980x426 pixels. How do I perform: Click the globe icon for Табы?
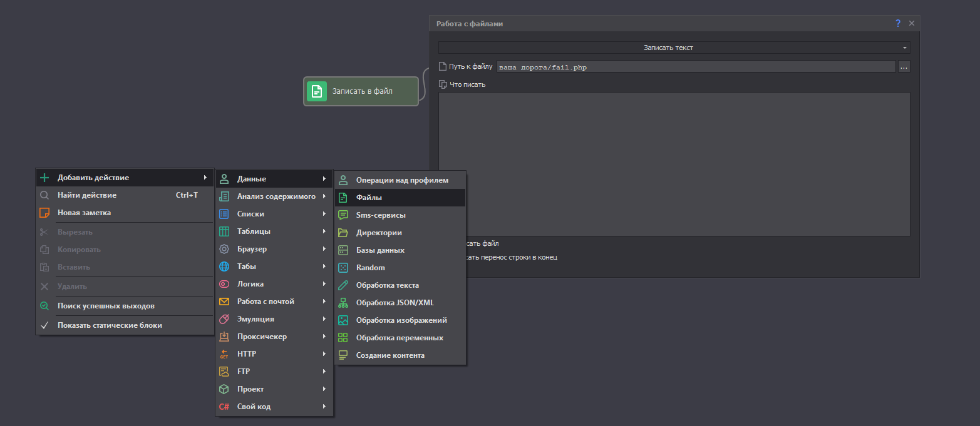coord(224,266)
